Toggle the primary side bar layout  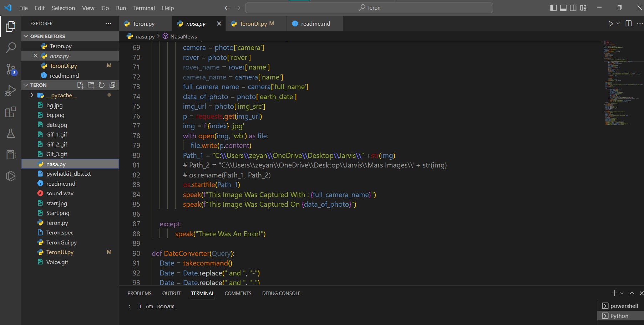click(x=553, y=8)
